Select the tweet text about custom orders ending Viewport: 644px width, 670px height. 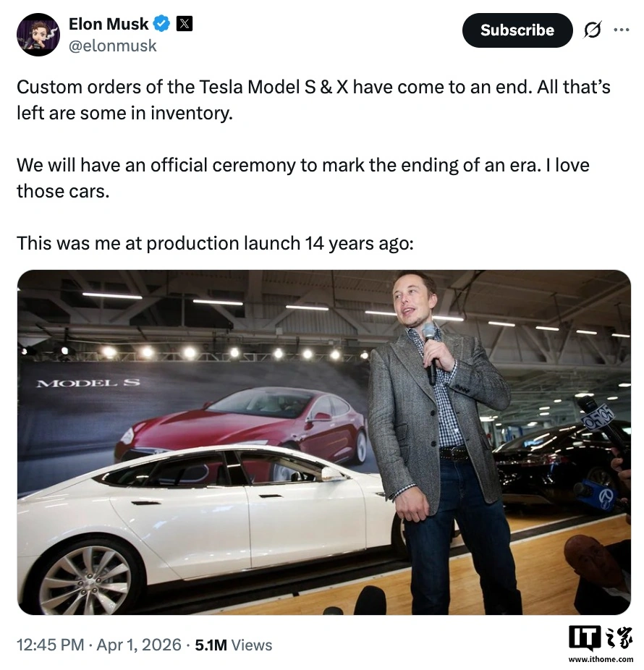coord(311,100)
